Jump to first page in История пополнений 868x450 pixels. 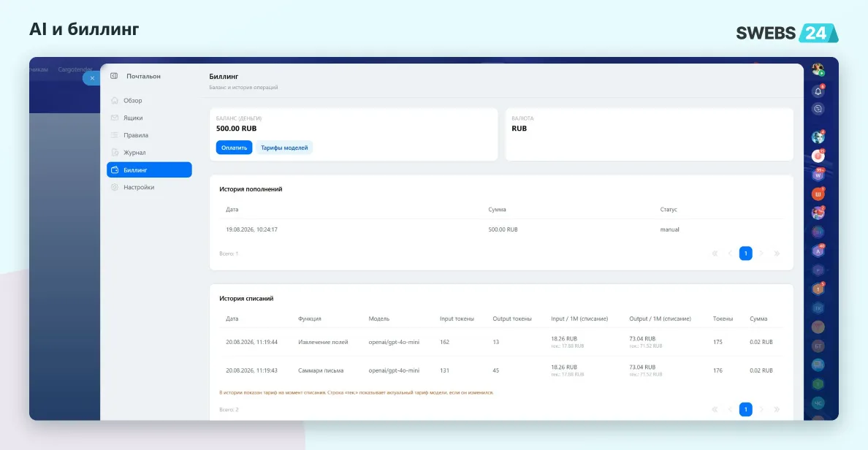pyautogui.click(x=715, y=253)
